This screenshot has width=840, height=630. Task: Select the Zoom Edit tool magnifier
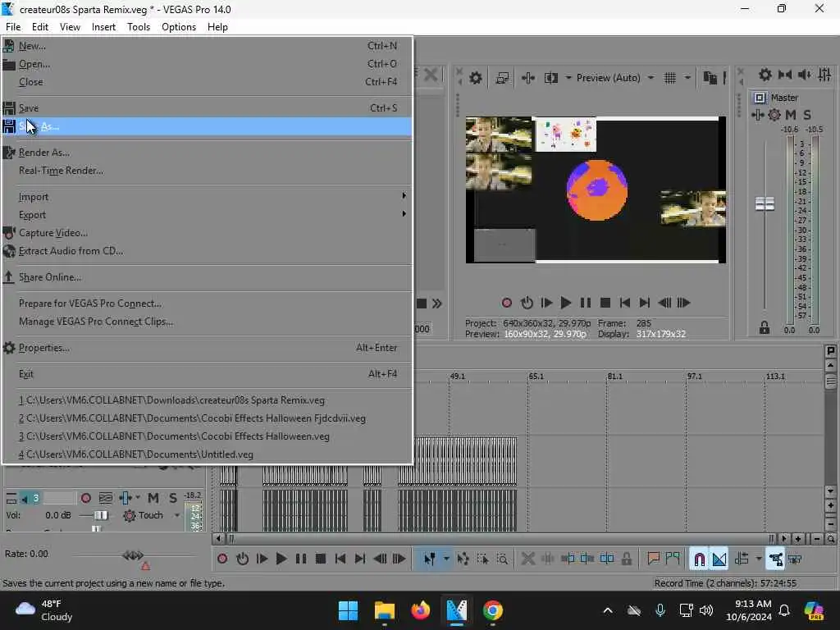502,559
